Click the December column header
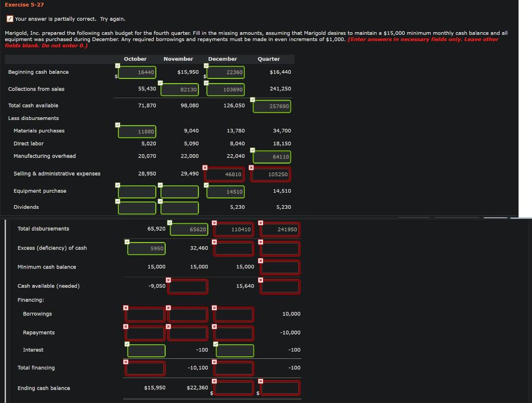Image resolution: width=532 pixels, height=403 pixels. pyautogui.click(x=222, y=59)
